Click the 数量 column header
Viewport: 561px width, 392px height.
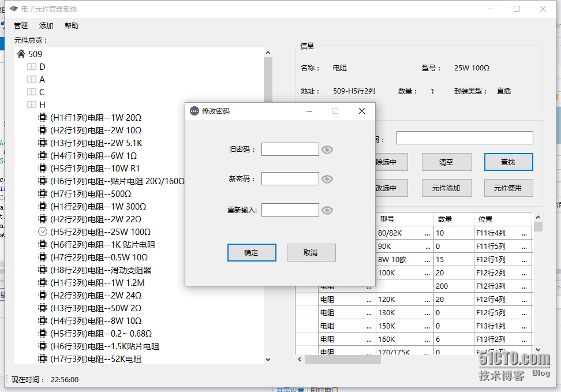454,219
